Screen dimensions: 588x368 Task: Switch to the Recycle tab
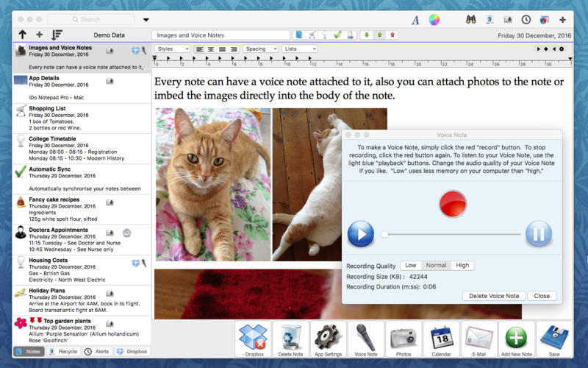pos(63,352)
